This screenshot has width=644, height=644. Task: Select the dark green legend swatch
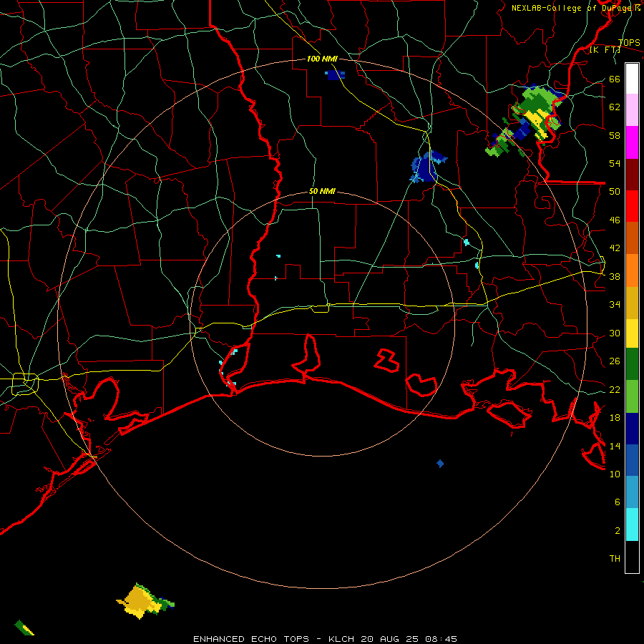pyautogui.click(x=632, y=364)
